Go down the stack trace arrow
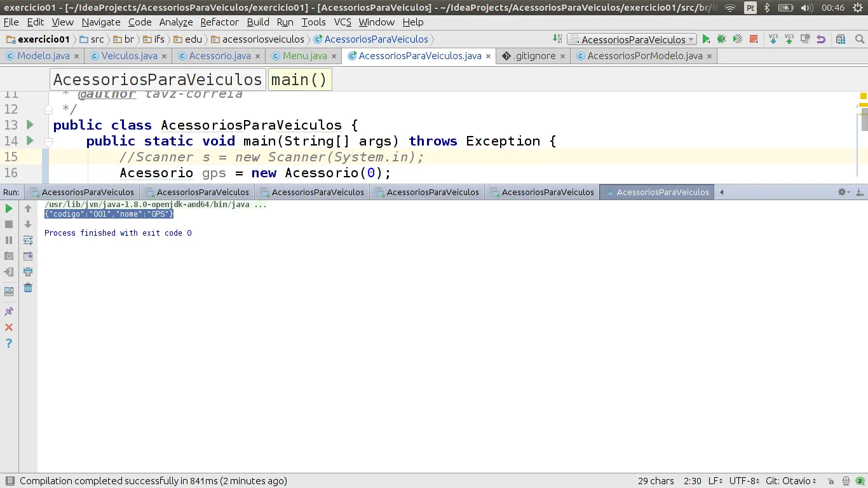This screenshot has height=488, width=868. point(28,224)
